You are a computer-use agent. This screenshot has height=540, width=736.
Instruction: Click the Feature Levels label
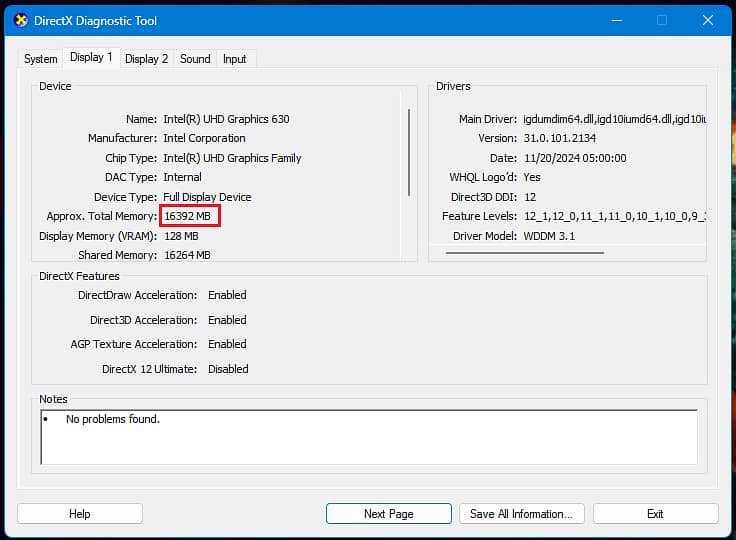pos(479,216)
